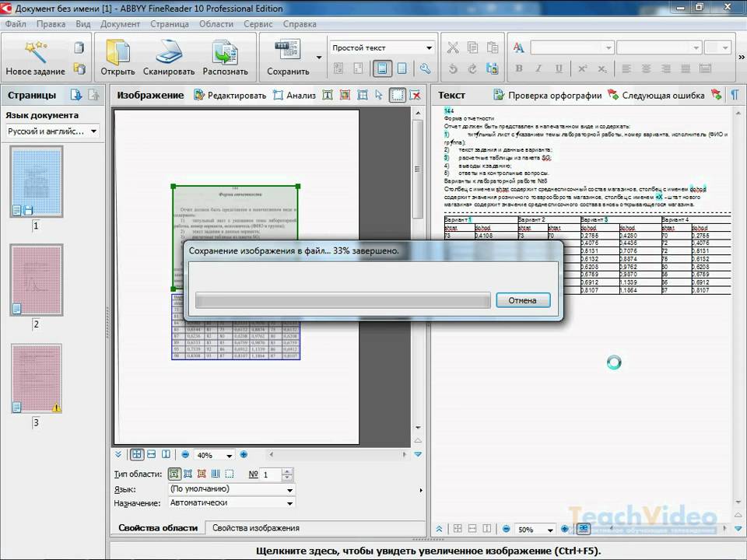Toggle the select area dashed rectangle tool
The image size is (747, 560).
[x=398, y=95]
